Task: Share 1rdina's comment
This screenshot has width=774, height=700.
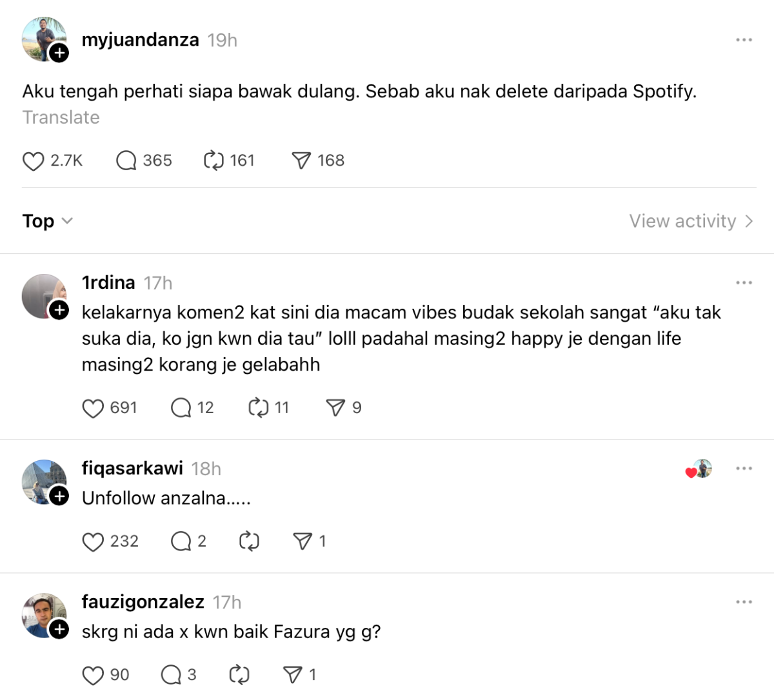Action: (335, 408)
